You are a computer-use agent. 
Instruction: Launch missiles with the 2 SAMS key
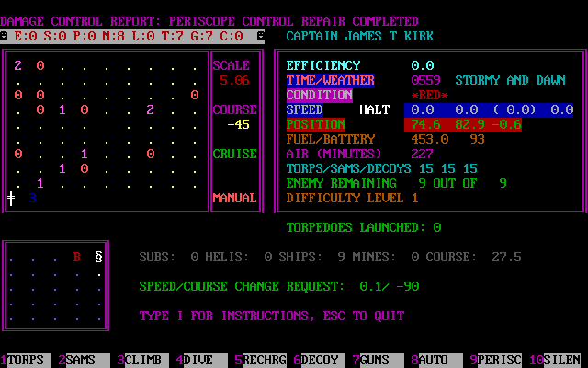click(x=81, y=361)
